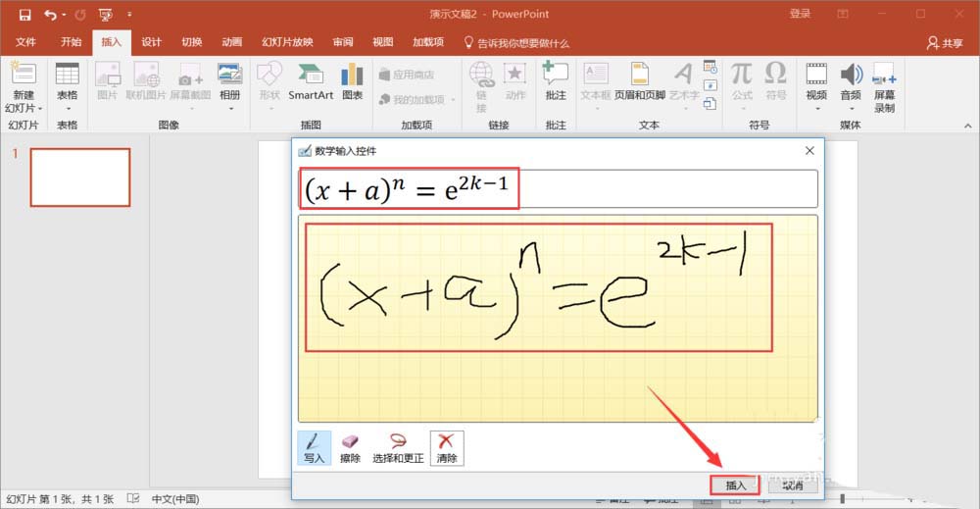980x509 pixels.
Task: Switch to the Design (设计) tab
Action: point(151,43)
